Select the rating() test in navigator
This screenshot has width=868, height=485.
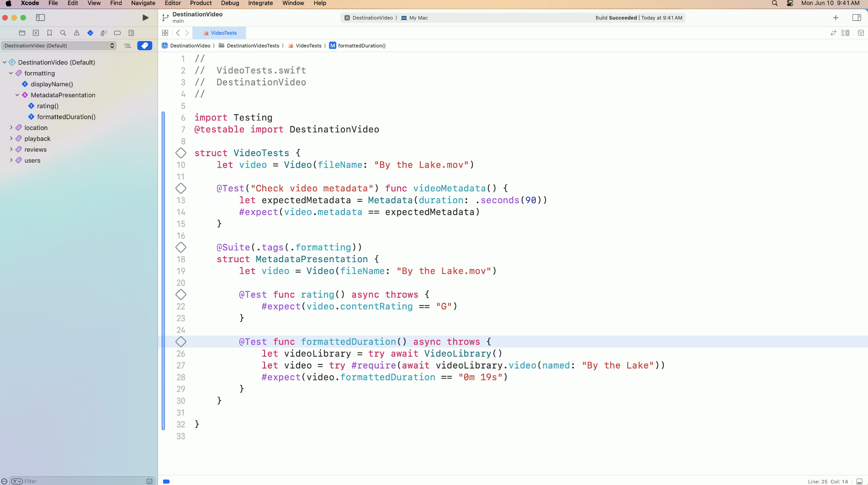point(48,106)
